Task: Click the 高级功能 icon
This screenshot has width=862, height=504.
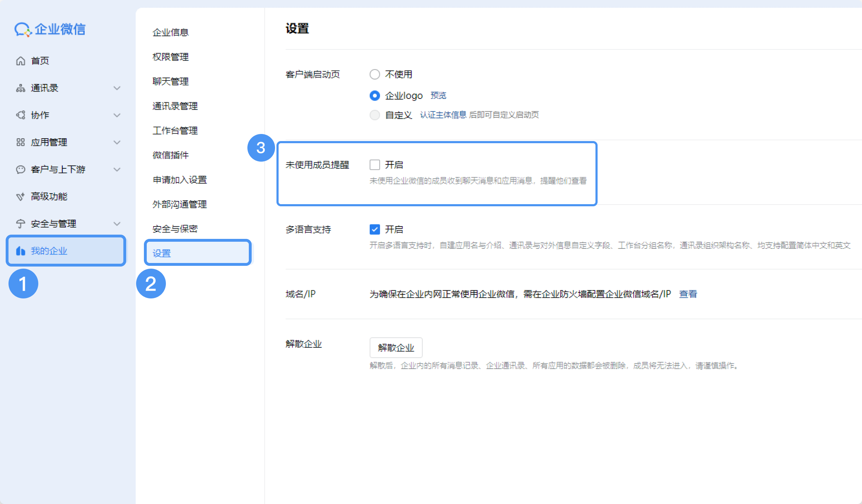Action: click(x=21, y=197)
